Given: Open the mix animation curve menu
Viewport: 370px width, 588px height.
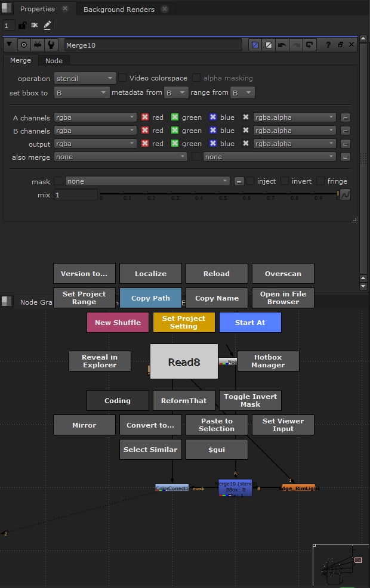Looking at the screenshot, I should (344, 194).
